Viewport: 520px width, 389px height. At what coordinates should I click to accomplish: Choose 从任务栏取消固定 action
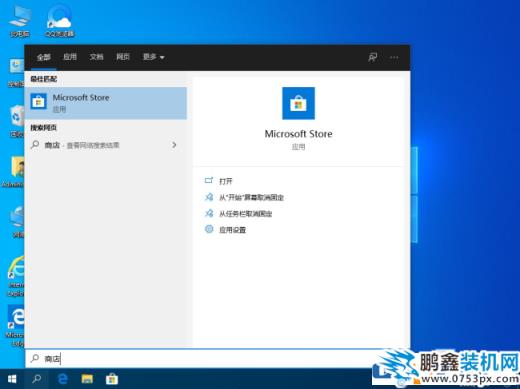tap(245, 214)
